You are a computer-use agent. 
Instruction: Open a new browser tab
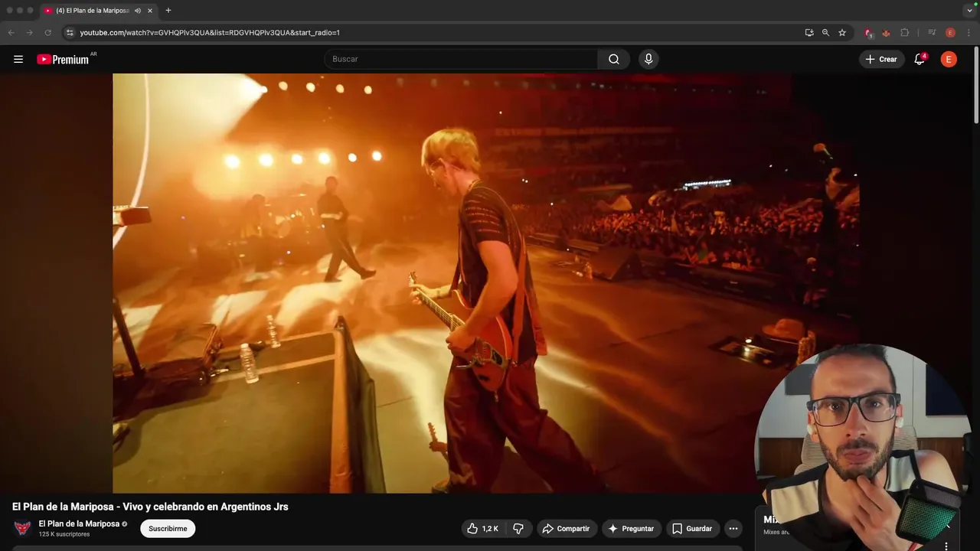(x=168, y=11)
